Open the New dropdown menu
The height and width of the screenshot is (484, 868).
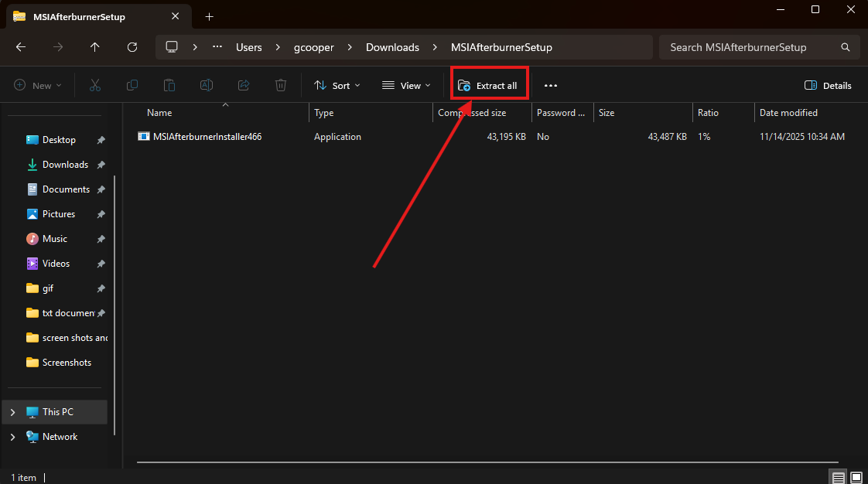(38, 85)
